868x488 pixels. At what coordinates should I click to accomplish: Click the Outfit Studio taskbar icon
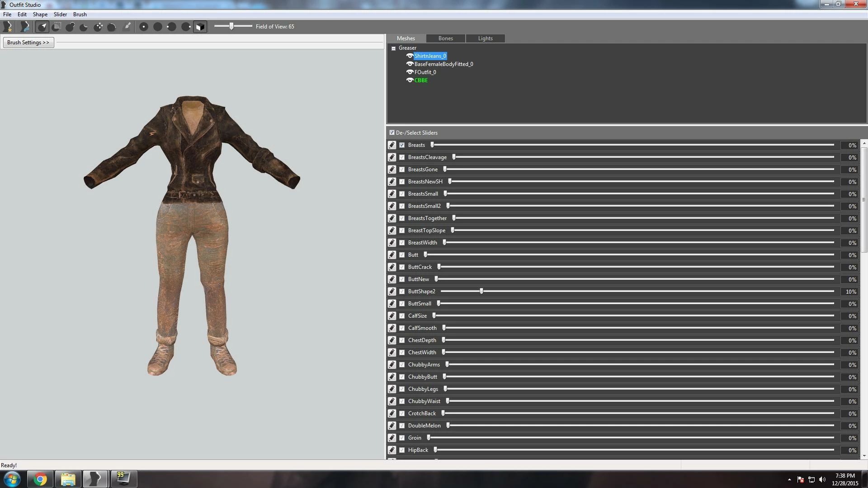click(x=95, y=479)
